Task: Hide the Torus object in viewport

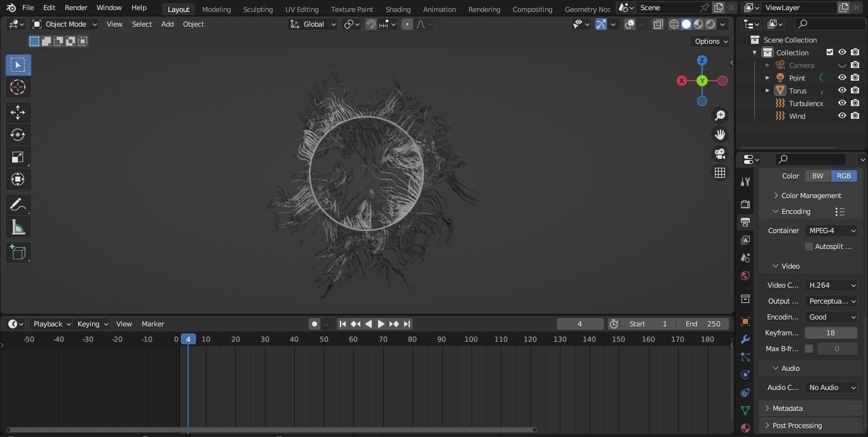Action: point(842,90)
